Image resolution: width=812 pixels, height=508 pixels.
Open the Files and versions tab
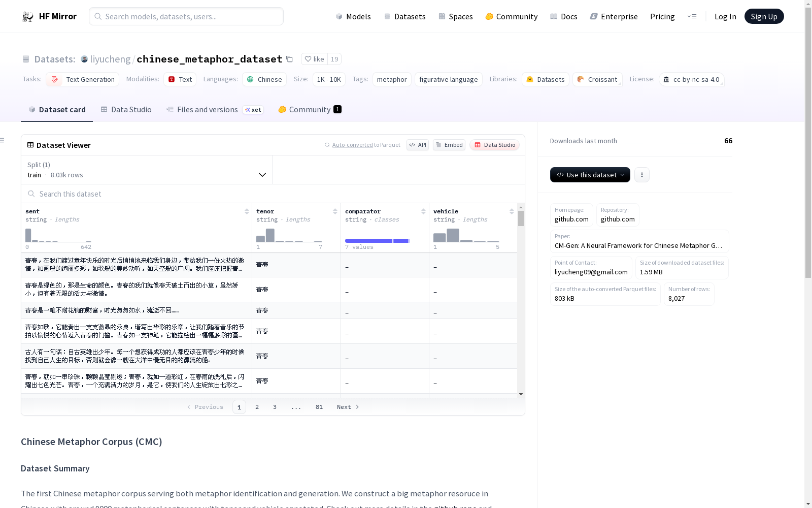point(215,110)
